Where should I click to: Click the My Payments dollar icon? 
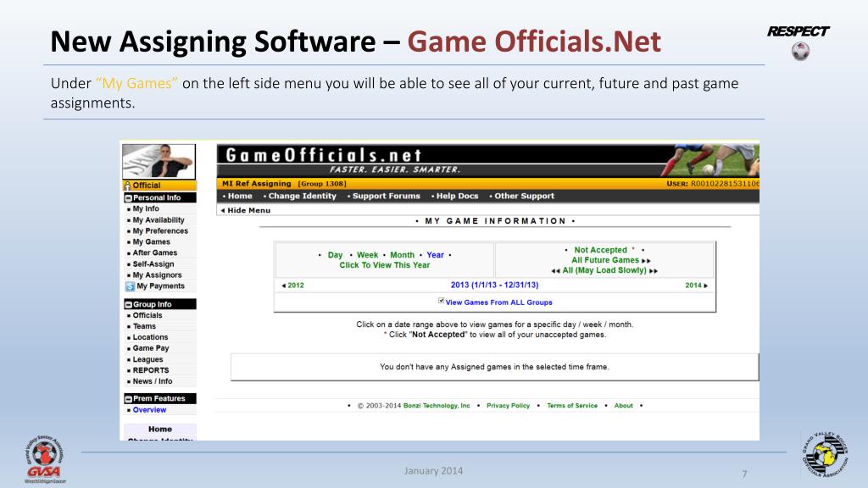130,286
